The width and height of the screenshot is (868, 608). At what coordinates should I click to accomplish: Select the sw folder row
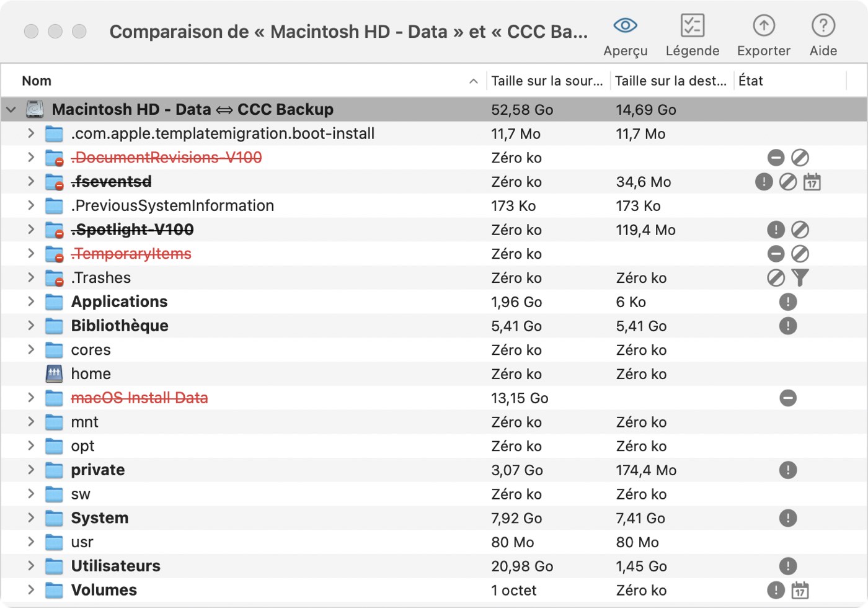(434, 494)
